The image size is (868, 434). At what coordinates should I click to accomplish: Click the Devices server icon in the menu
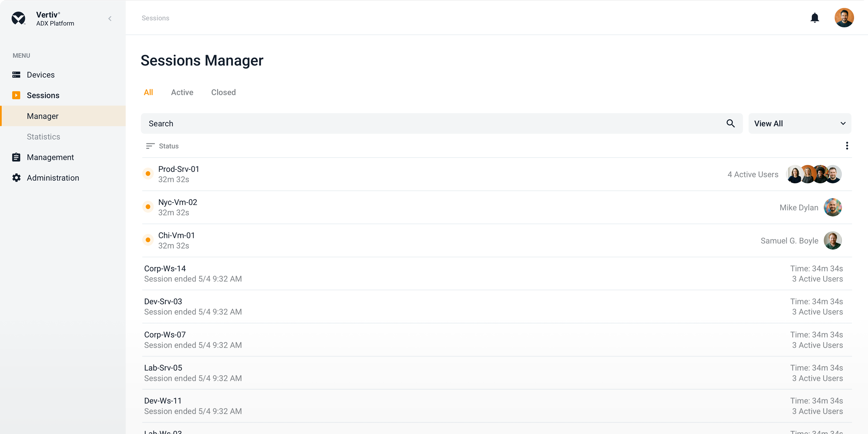pos(16,74)
